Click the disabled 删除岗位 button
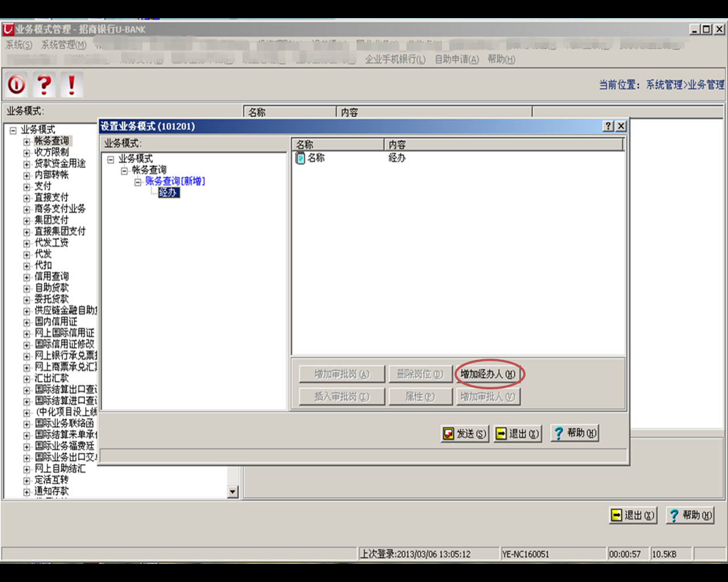The height and width of the screenshot is (582, 728). [420, 374]
